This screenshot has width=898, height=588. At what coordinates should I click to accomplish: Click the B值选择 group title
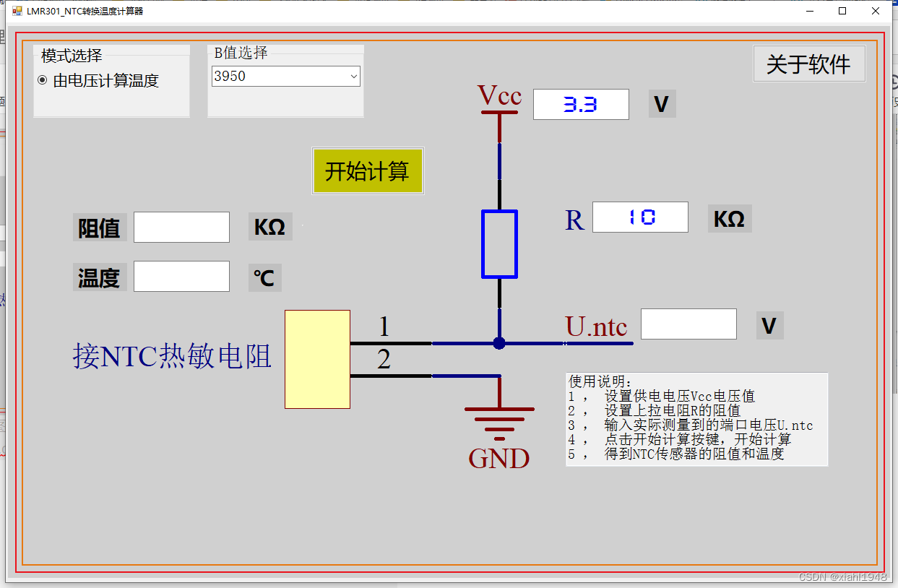point(241,53)
